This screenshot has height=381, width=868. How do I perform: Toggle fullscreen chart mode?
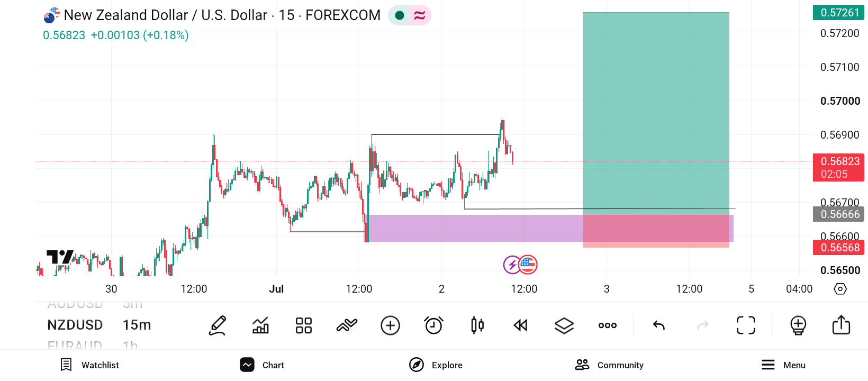[746, 325]
